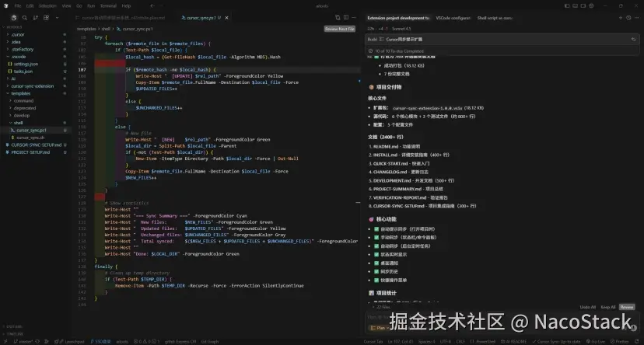Click the synchronize changes status icon
Image resolution: width=644 pixels, height=345 pixels.
tap(37, 341)
